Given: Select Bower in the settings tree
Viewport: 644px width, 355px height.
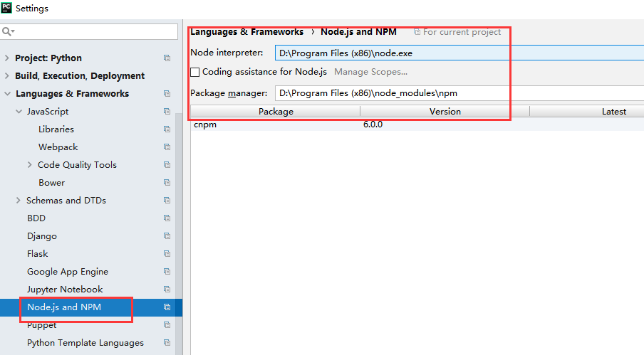Looking at the screenshot, I should [x=52, y=182].
